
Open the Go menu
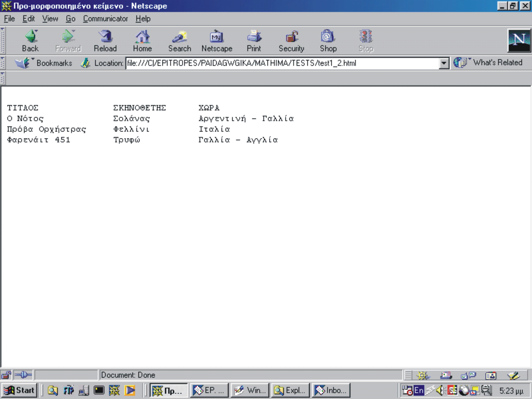click(x=70, y=19)
